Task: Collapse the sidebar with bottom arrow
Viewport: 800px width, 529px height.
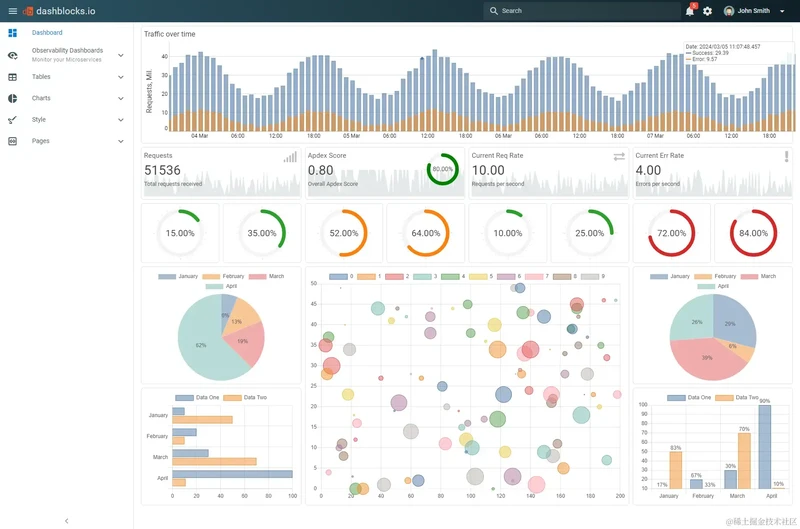Action: click(66, 521)
